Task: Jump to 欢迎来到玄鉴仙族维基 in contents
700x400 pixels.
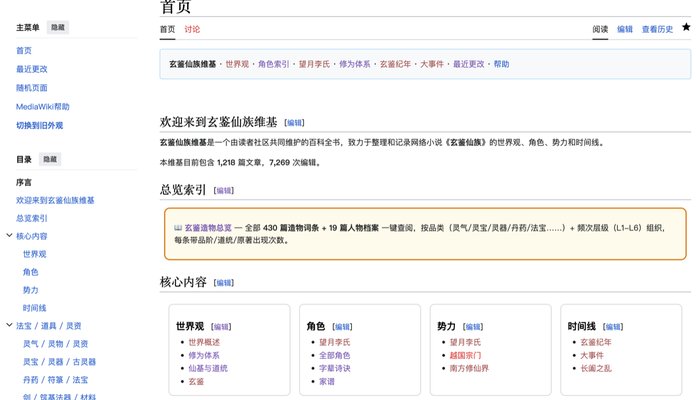Action: point(55,200)
